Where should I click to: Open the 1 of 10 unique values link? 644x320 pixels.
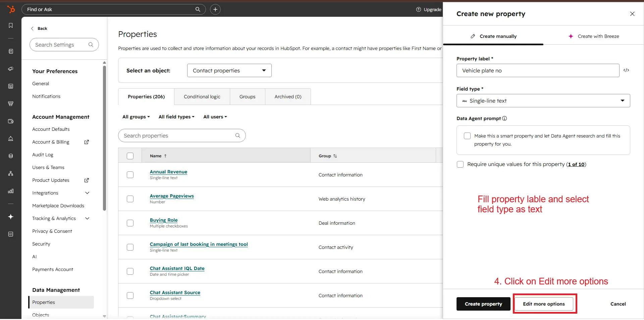point(576,164)
